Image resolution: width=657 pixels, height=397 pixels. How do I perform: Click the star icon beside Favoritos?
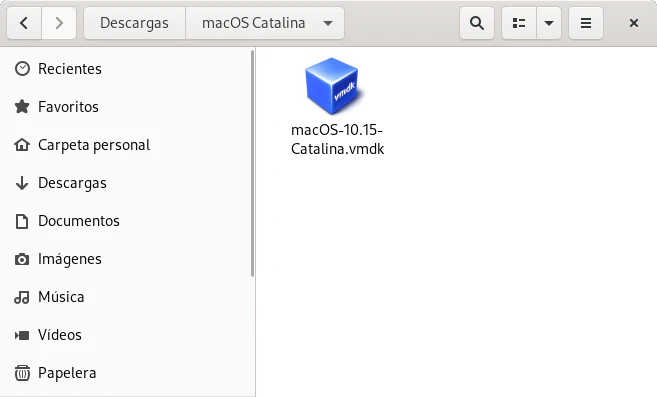coord(22,107)
